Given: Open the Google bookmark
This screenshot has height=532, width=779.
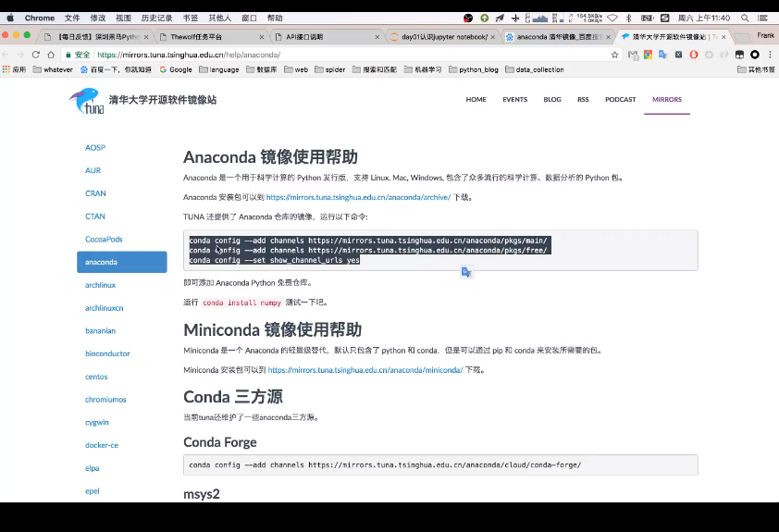Looking at the screenshot, I should point(176,69).
